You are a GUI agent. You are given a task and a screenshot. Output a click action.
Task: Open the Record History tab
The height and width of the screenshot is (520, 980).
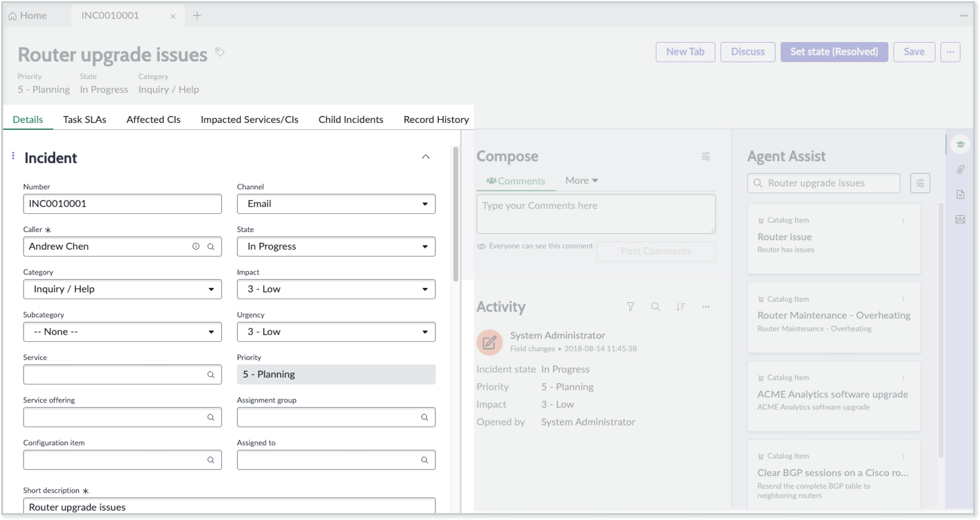click(435, 120)
